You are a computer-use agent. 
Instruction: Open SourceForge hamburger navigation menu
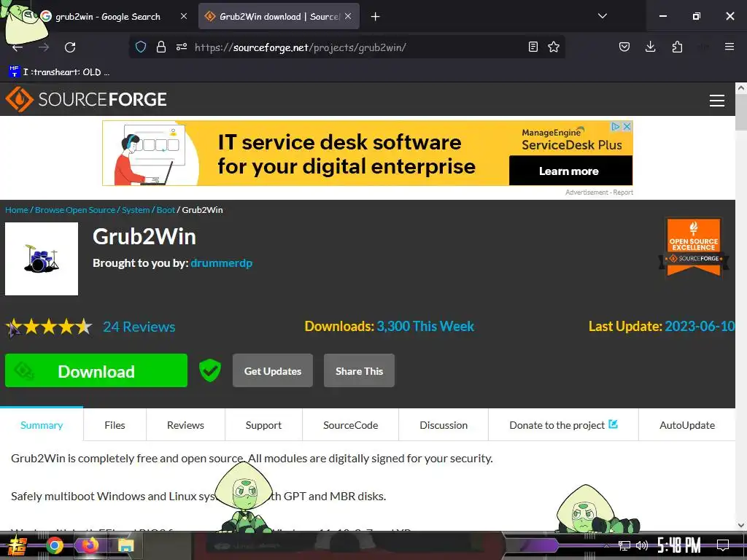716,101
